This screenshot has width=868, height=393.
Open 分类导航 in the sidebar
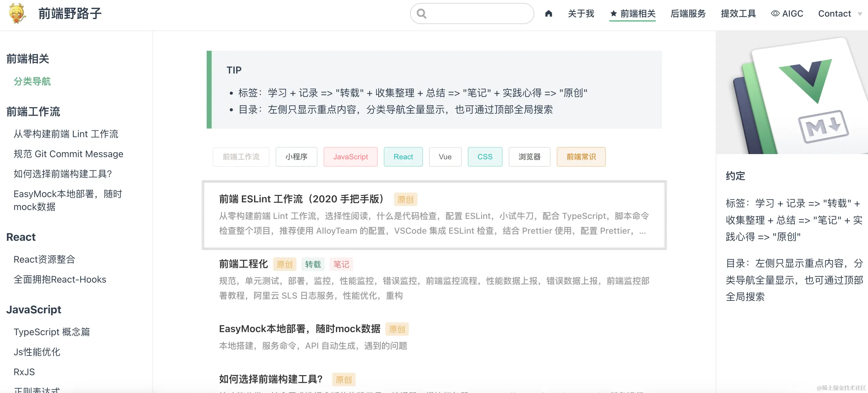tap(32, 81)
